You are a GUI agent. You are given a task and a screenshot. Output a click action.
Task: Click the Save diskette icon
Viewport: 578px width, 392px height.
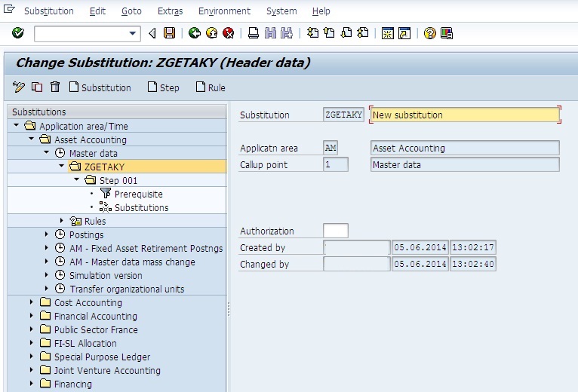pos(170,33)
